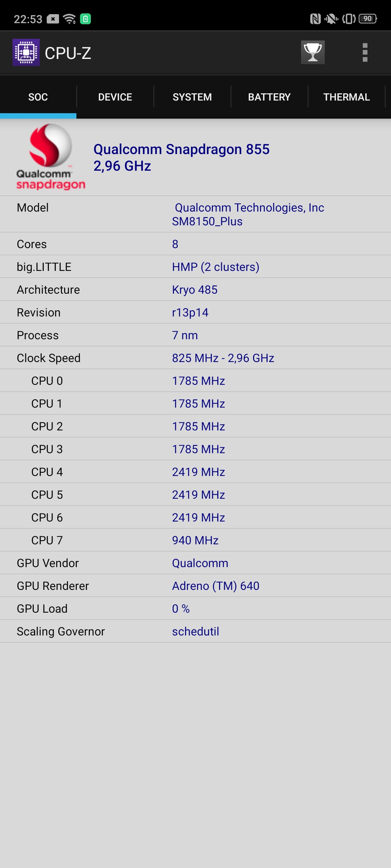Tap the NFC status bar icon
This screenshot has width=391, height=868.
click(x=315, y=19)
